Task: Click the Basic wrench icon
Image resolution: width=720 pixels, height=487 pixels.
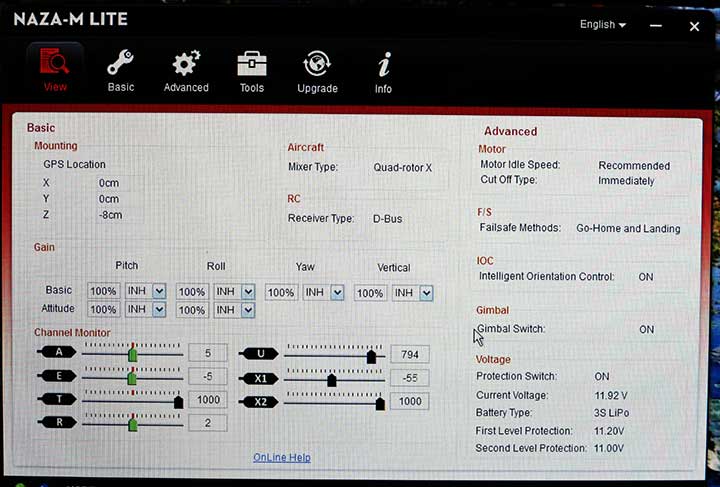Action: tap(121, 64)
